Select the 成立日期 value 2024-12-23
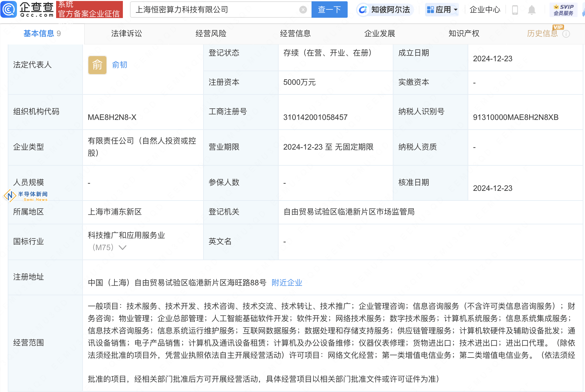The image size is (585, 392). tap(492, 59)
